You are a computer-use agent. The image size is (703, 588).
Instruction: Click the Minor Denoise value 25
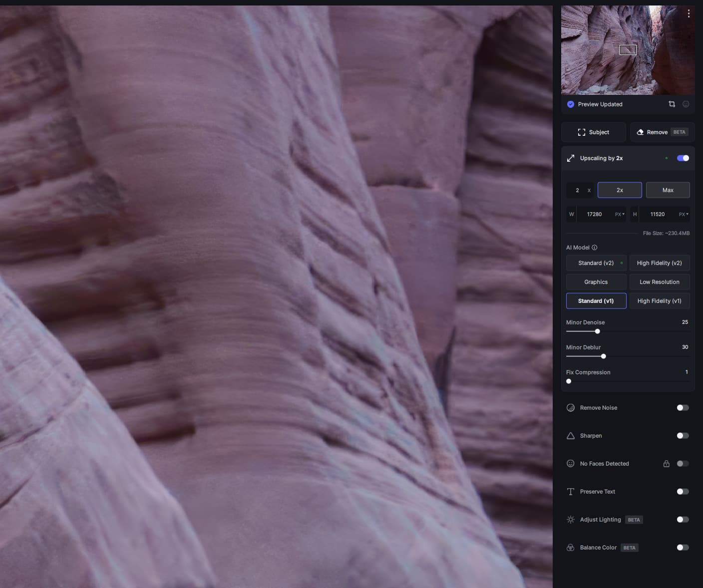point(685,322)
